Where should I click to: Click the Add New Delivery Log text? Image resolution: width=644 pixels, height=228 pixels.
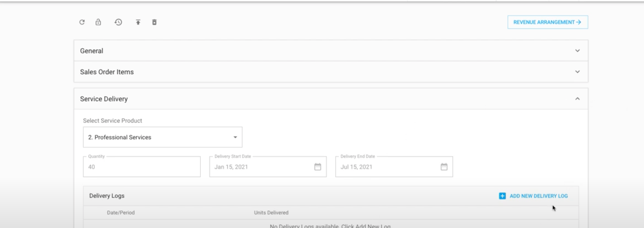click(539, 196)
